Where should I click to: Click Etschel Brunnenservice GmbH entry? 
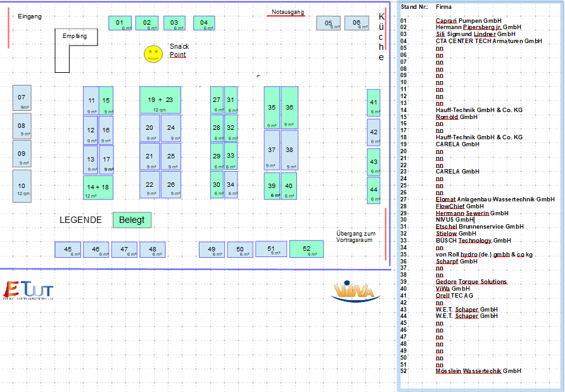coord(479,227)
